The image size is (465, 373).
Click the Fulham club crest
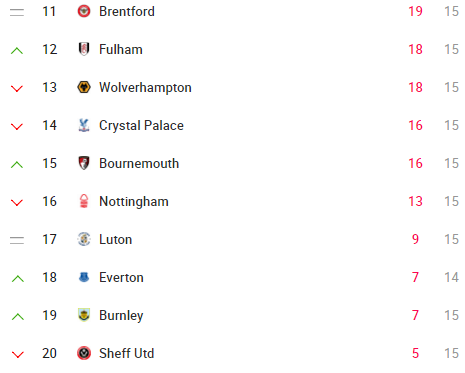[84, 49]
